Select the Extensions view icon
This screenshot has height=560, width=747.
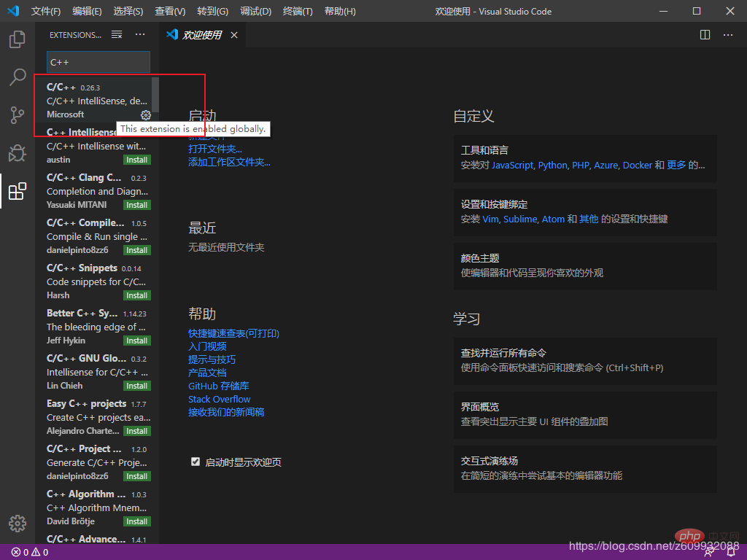[18, 191]
